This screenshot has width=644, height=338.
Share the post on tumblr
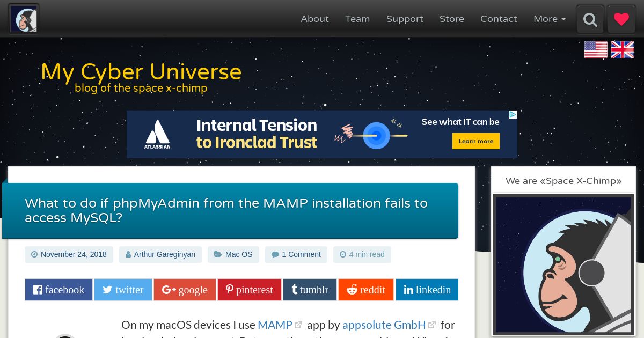pyautogui.click(x=310, y=290)
